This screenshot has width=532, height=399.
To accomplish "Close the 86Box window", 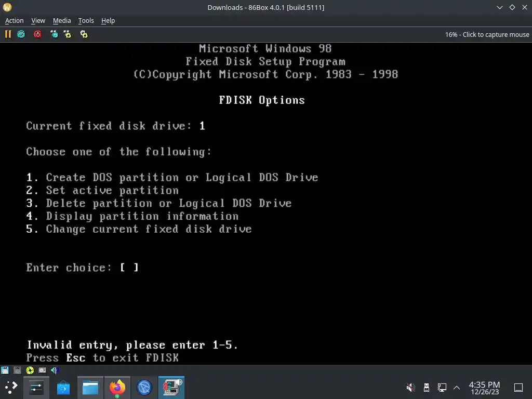I will click(525, 7).
